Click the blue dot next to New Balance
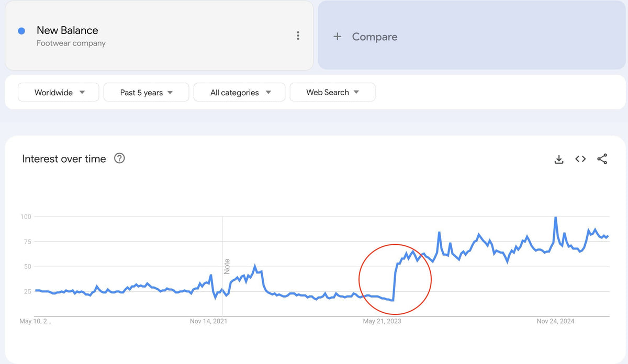This screenshot has width=628, height=364. pyautogui.click(x=21, y=31)
